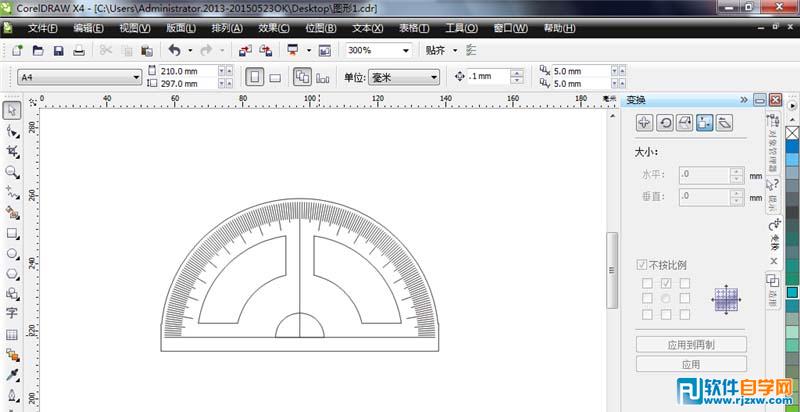Viewport: 800px width, 412px height.
Task: Open the 效果(C) menu
Action: point(274,29)
